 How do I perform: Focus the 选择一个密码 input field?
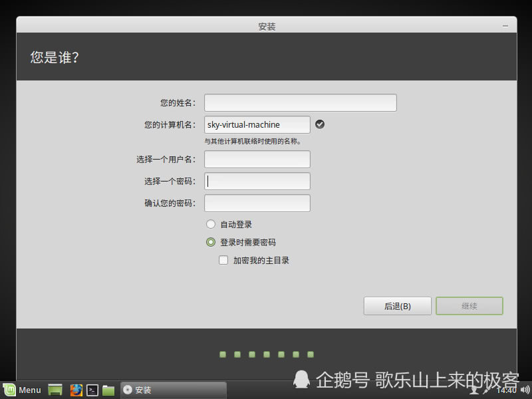point(257,181)
